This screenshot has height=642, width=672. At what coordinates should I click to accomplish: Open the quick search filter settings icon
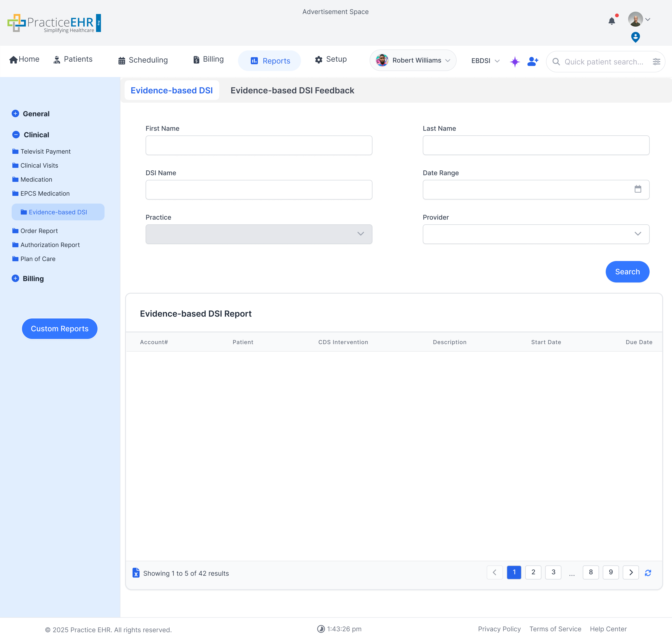point(656,62)
